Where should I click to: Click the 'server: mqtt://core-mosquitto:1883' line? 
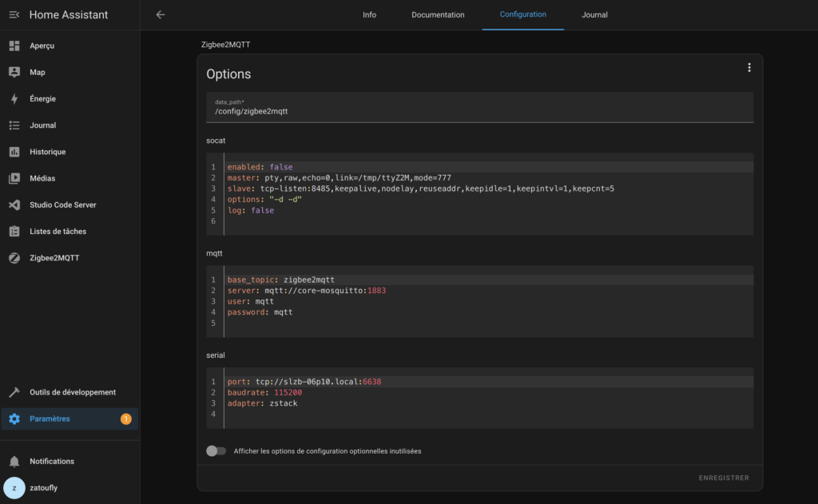(489, 291)
